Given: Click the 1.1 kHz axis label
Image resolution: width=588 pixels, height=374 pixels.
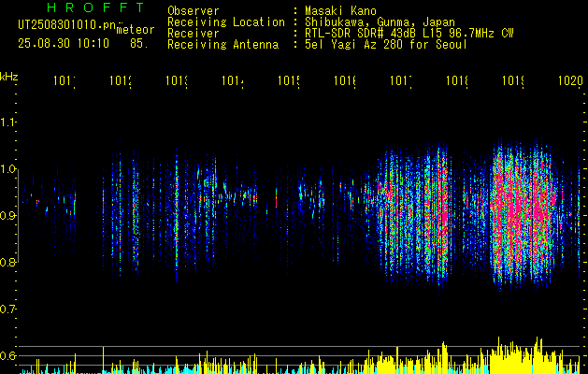Looking at the screenshot, I should point(7,122).
